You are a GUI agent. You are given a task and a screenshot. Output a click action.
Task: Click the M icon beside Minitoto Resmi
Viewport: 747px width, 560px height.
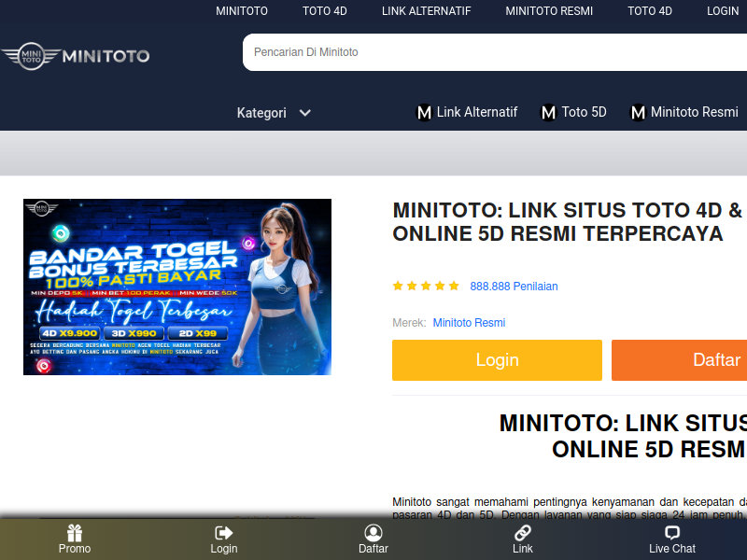point(639,113)
